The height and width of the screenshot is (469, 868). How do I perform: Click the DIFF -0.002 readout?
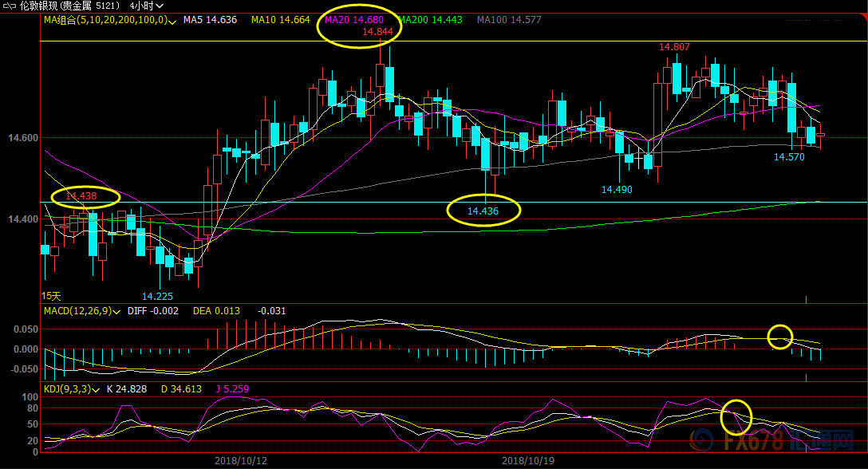(153, 311)
